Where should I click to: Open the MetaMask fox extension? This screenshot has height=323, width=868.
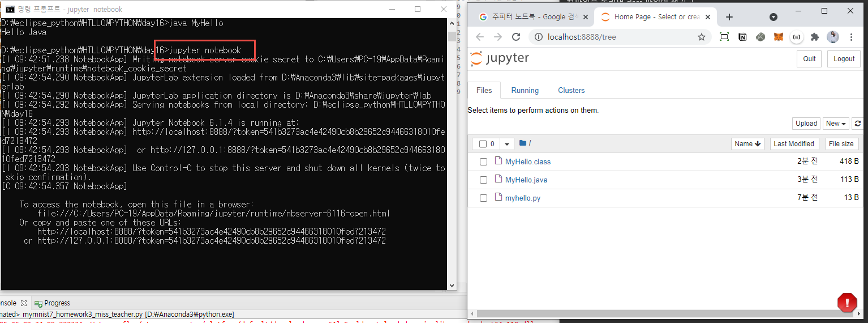779,37
